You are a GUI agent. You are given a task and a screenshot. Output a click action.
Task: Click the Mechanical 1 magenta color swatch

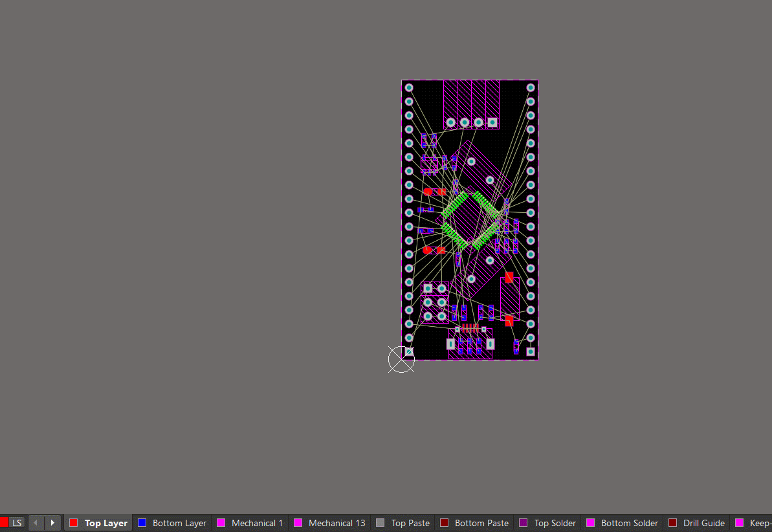221,523
